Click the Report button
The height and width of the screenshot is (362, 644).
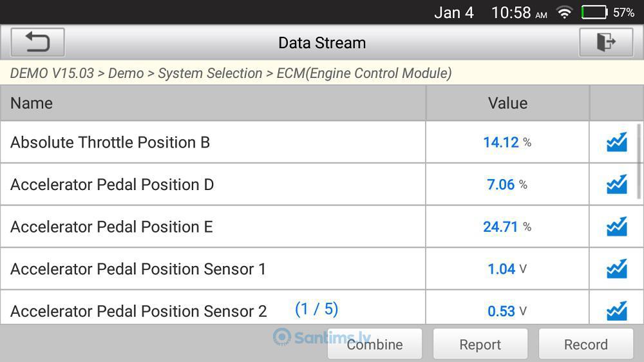pyautogui.click(x=480, y=344)
